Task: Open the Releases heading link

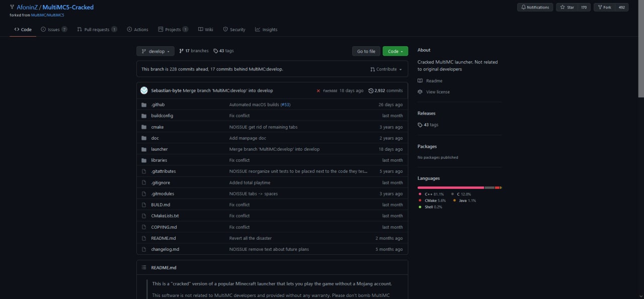Action: pyautogui.click(x=427, y=114)
